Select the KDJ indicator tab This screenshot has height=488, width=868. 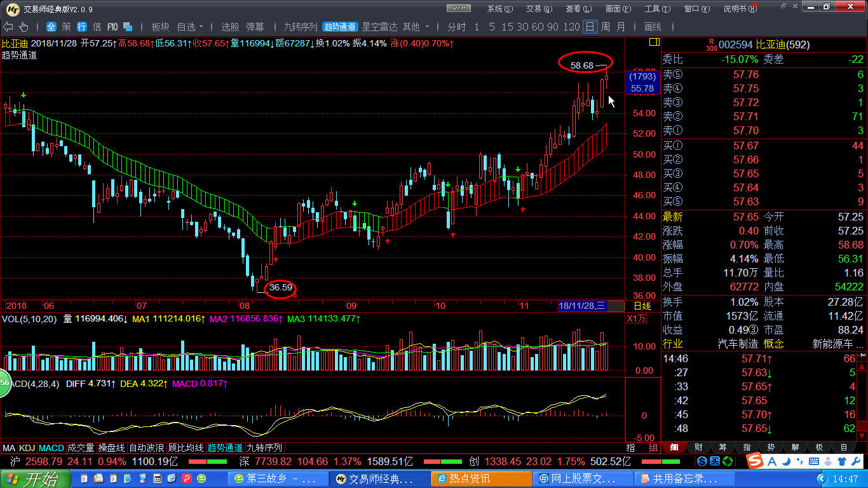[x=27, y=448]
